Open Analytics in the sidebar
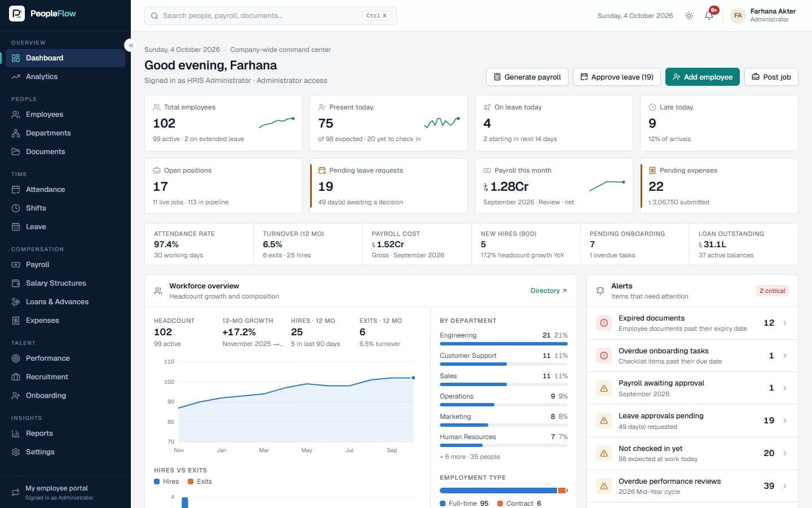The width and height of the screenshot is (812, 508). pos(65,77)
